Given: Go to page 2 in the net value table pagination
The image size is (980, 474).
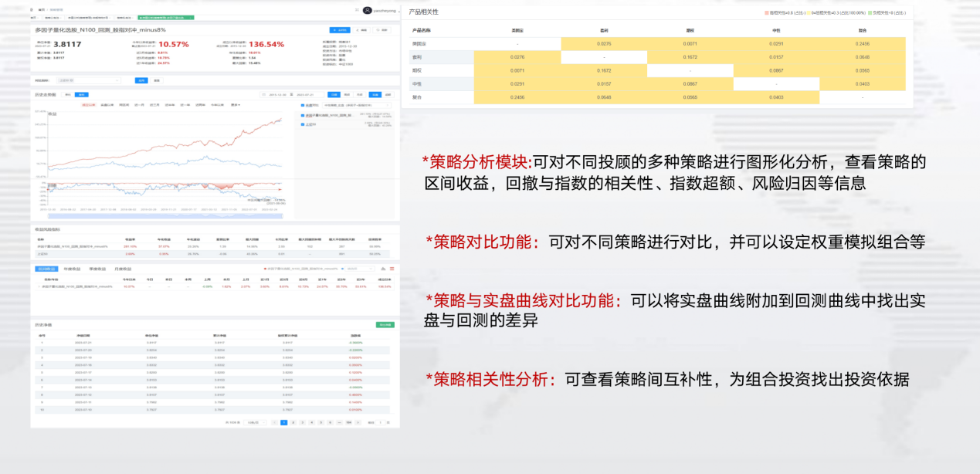Looking at the screenshot, I should pos(293,422).
